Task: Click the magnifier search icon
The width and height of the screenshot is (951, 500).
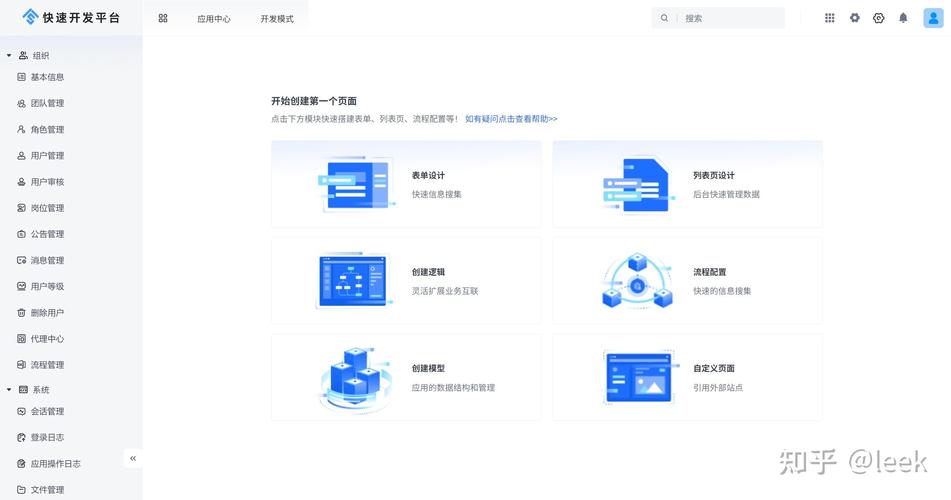Action: (664, 18)
